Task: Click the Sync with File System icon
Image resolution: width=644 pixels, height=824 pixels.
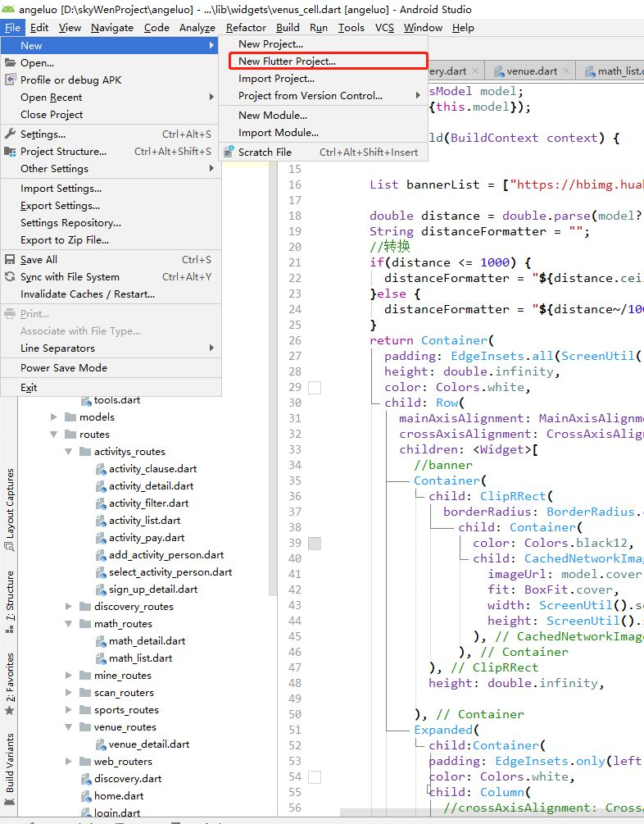Action: 10,276
